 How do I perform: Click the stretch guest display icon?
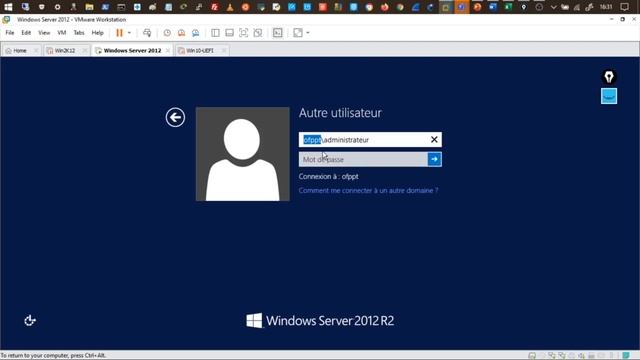[x=298, y=33]
